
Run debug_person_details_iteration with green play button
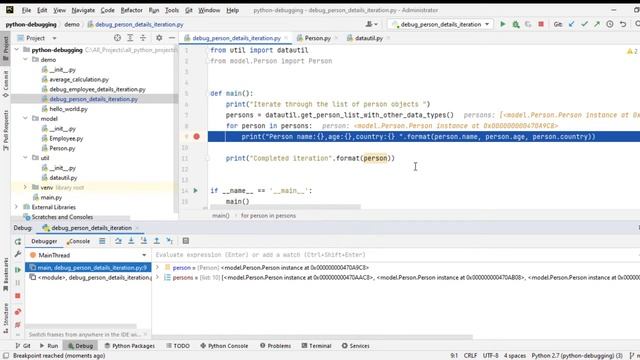tap(503, 24)
